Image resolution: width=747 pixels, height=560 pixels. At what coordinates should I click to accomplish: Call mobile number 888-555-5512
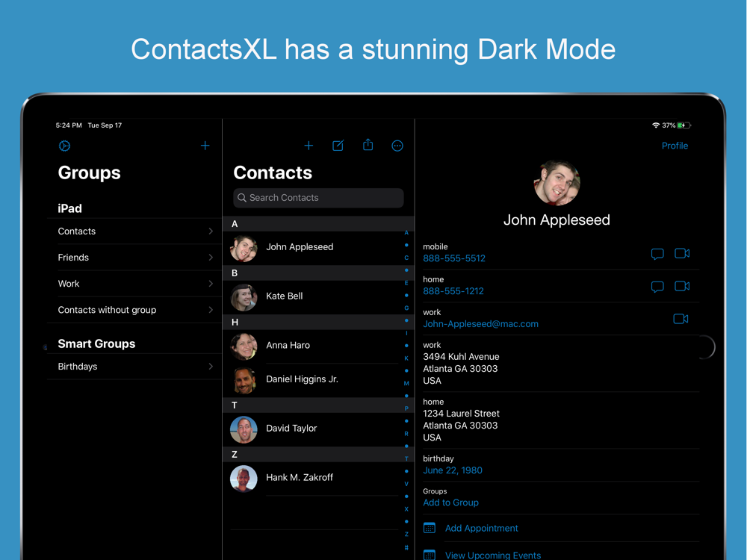[454, 258]
